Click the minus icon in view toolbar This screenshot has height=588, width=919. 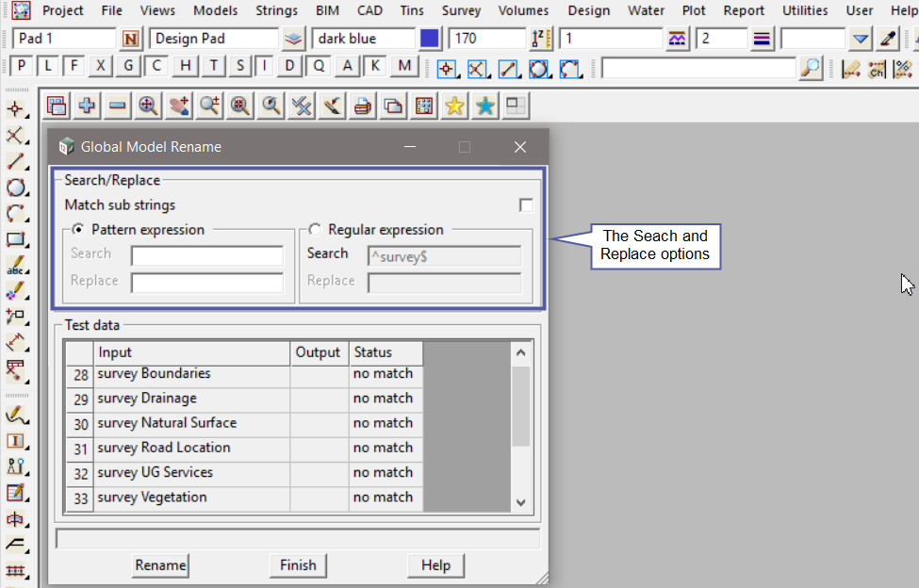[x=117, y=106]
